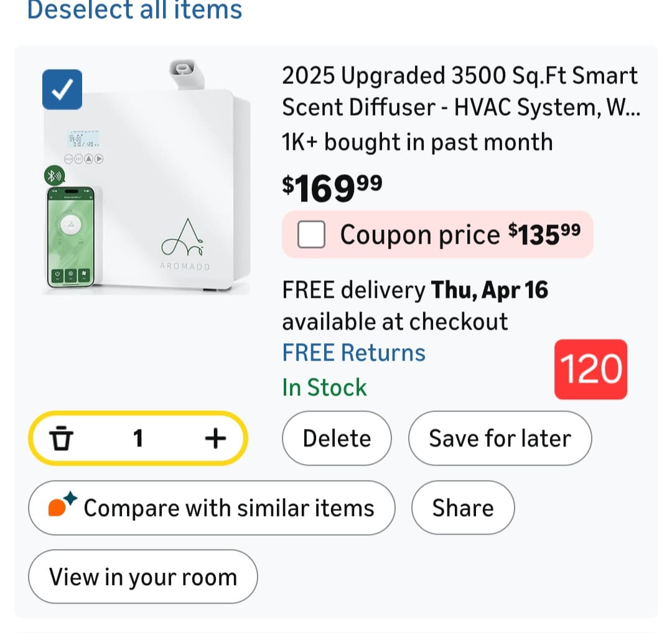This screenshot has height=633, width=672.
Task: Click the Coupon price $135.99 label
Action: tap(460, 234)
